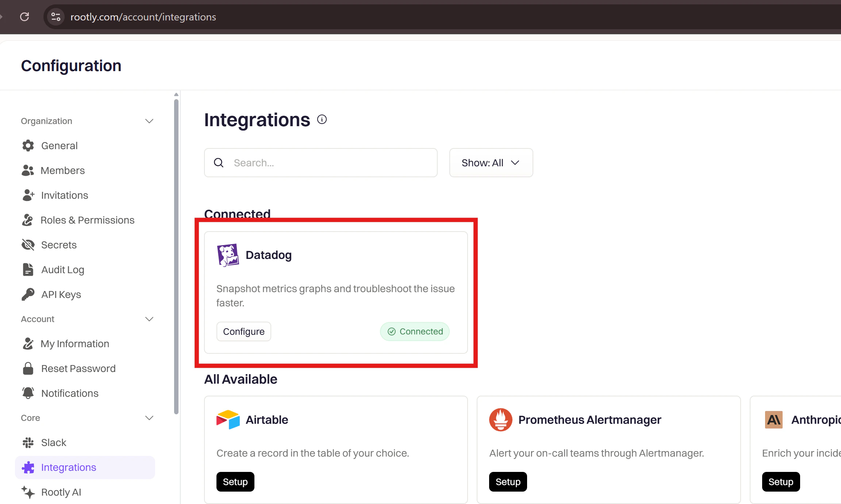
Task: Select the API Keys key icon
Action: tap(28, 294)
